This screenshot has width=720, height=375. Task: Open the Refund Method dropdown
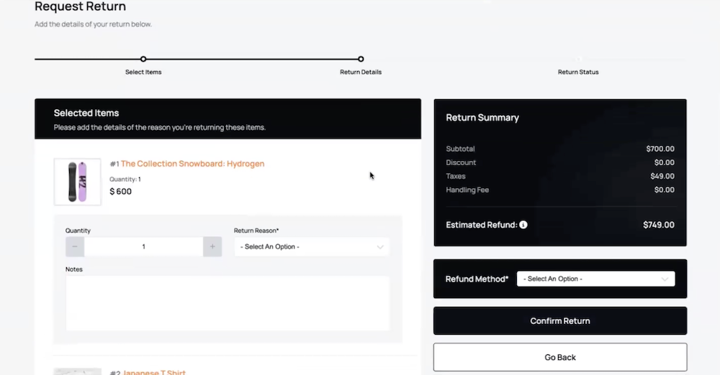[x=596, y=279]
